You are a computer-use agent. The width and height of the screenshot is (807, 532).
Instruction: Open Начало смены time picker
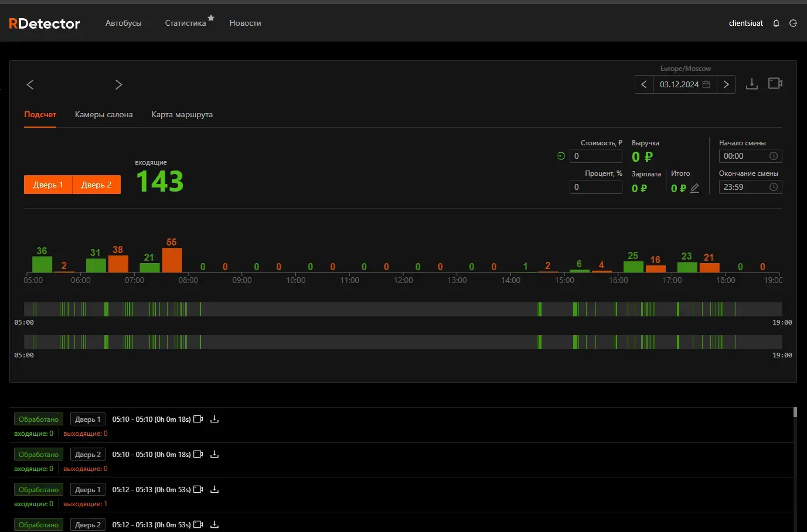tap(750, 156)
